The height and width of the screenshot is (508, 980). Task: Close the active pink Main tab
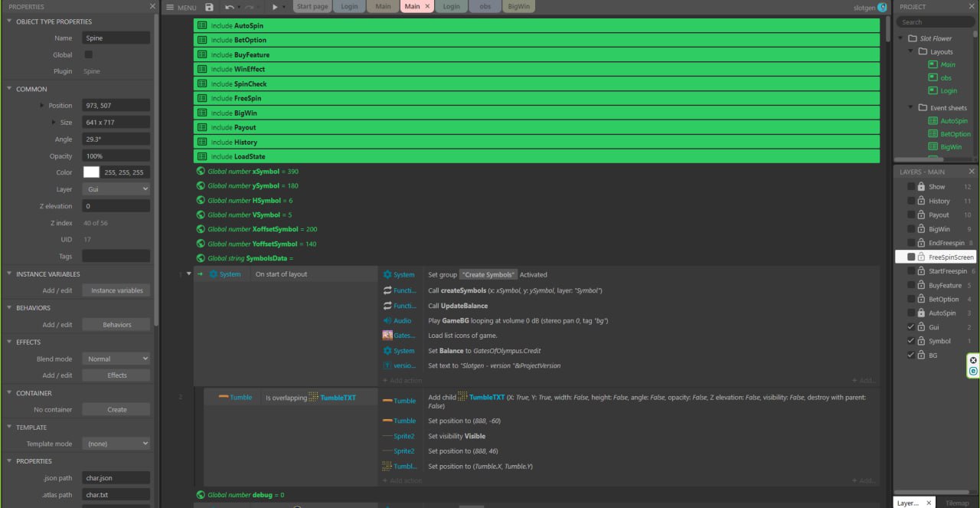pos(428,6)
